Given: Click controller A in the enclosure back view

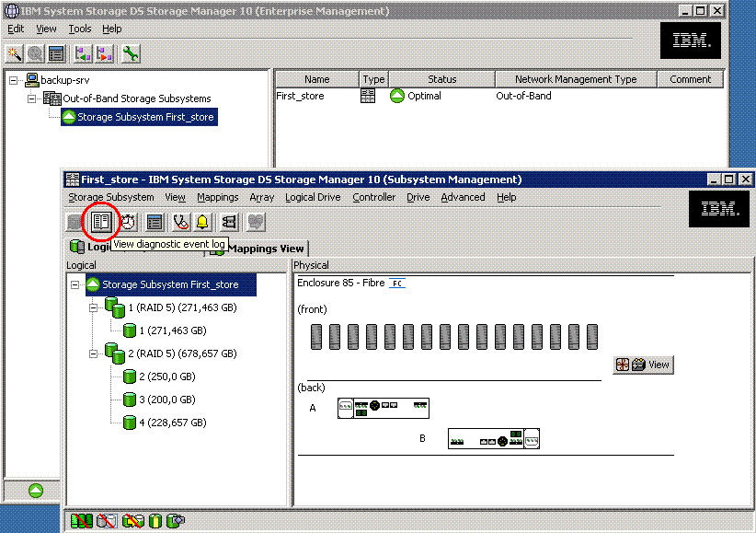Looking at the screenshot, I should tap(383, 408).
